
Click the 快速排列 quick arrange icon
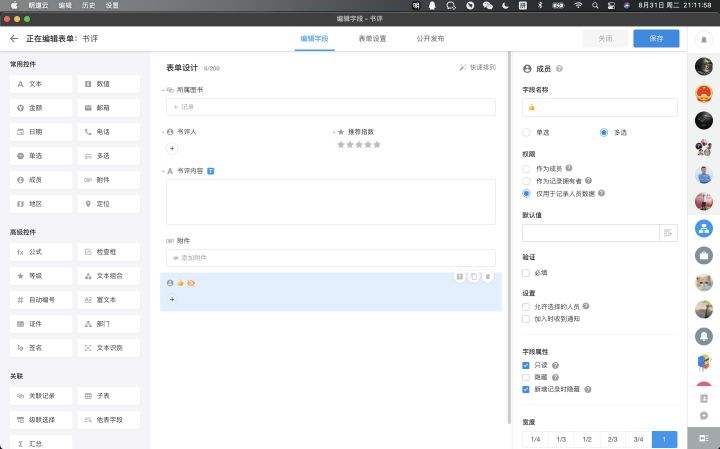tap(463, 68)
